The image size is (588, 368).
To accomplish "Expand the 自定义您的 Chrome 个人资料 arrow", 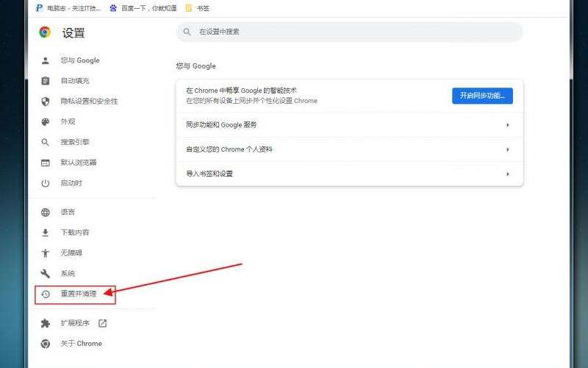I will (x=507, y=149).
